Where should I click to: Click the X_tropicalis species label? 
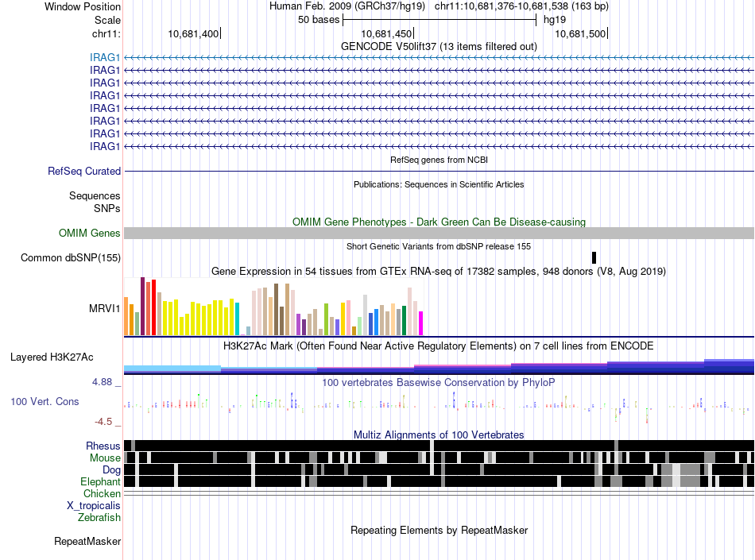94,506
